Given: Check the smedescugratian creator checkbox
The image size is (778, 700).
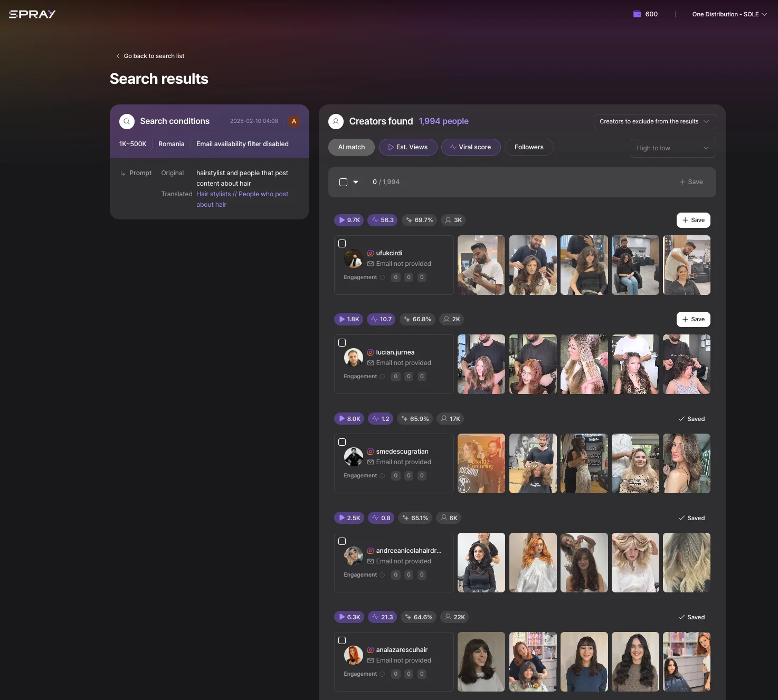Looking at the screenshot, I should 342,442.
